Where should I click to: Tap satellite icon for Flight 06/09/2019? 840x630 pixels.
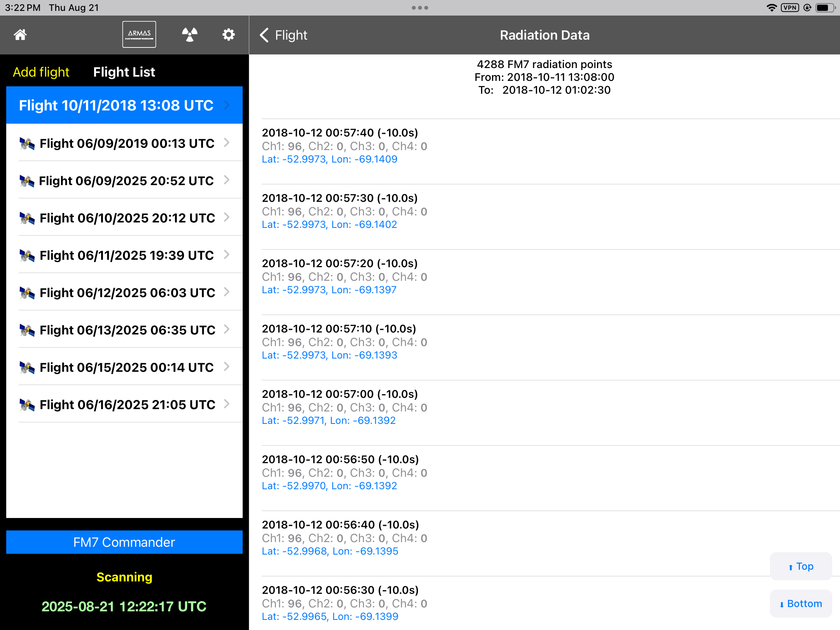click(27, 143)
